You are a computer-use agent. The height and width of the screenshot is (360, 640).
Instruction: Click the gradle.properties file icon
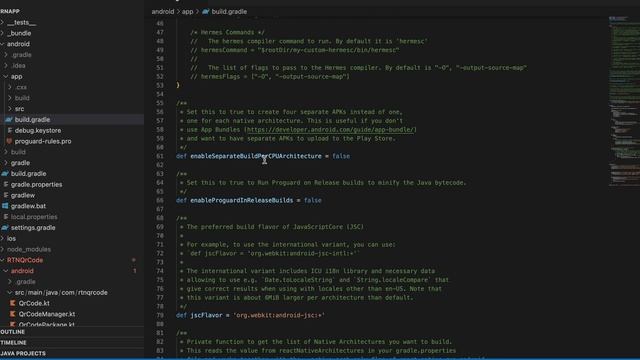point(6,184)
